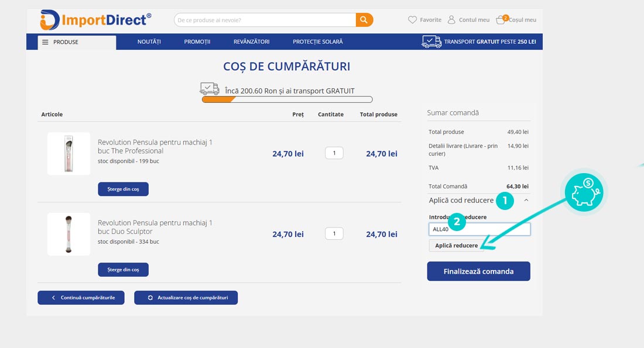644x348 pixels.
Task: Click the ImportDirect logo
Action: click(96, 20)
